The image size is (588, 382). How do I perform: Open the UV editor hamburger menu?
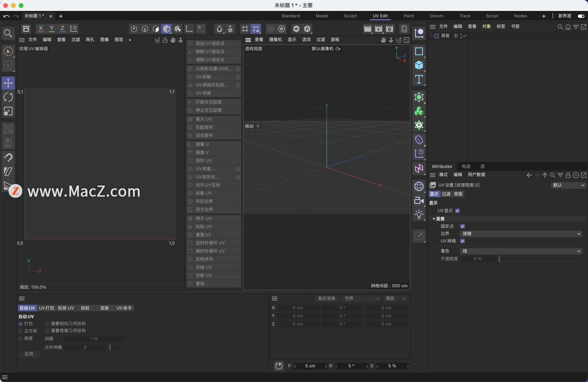22,40
